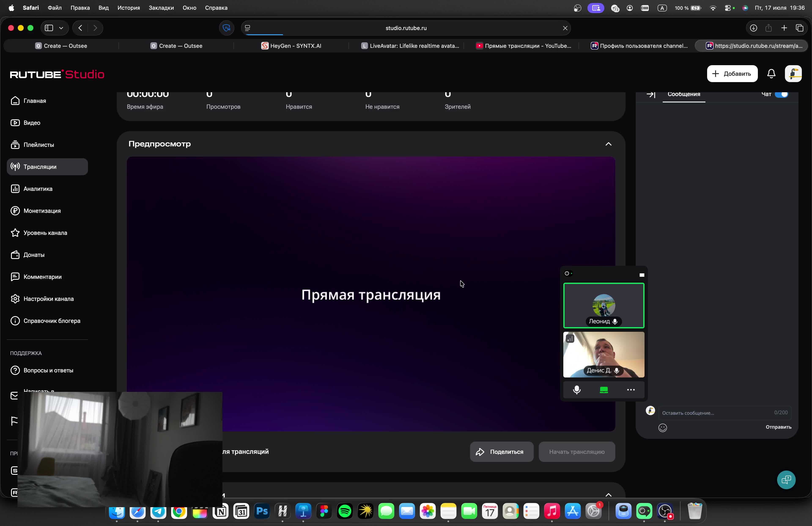Click the RUTUBE Studio logo
Screen dimensions: 812x526
[x=57, y=74]
